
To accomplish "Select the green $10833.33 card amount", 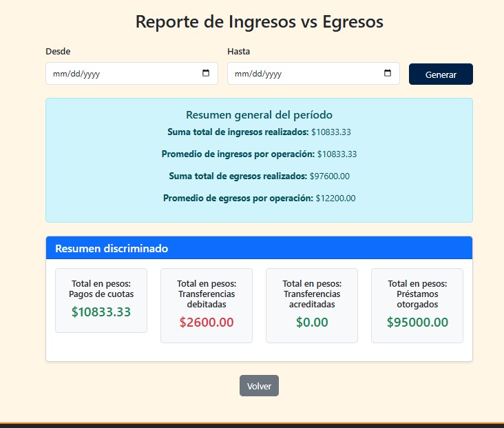I will [101, 312].
